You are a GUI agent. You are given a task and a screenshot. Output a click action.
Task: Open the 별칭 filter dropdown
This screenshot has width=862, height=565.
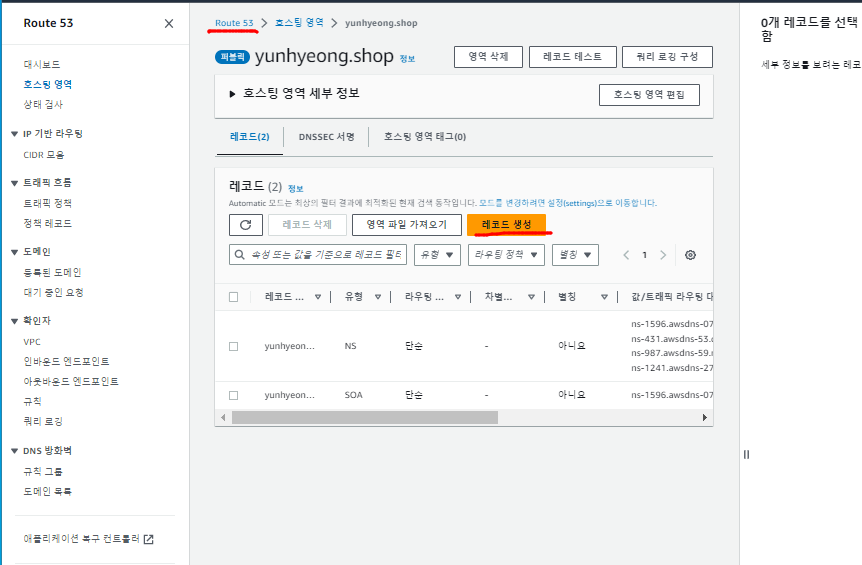coord(575,255)
